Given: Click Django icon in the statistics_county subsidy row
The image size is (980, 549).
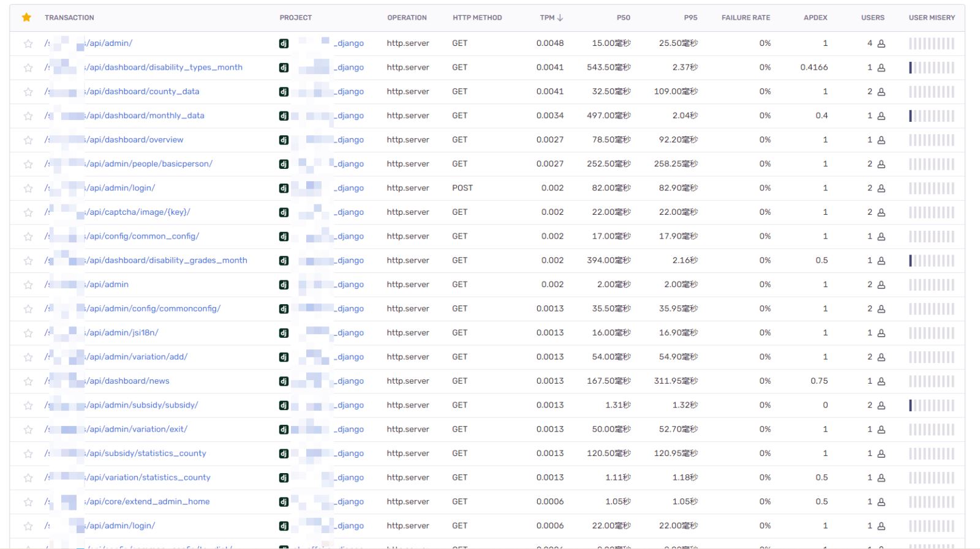Looking at the screenshot, I should (284, 454).
